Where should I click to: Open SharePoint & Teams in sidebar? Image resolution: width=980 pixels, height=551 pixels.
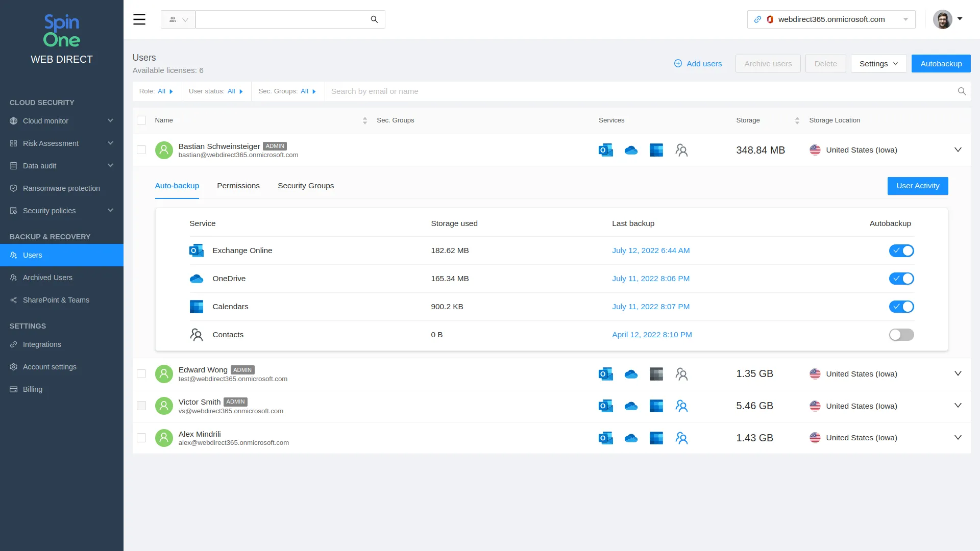pyautogui.click(x=56, y=300)
